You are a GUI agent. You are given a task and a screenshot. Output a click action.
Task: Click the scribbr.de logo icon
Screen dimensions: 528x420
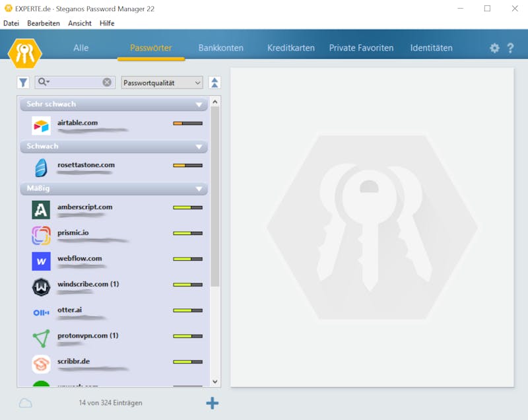pyautogui.click(x=41, y=364)
